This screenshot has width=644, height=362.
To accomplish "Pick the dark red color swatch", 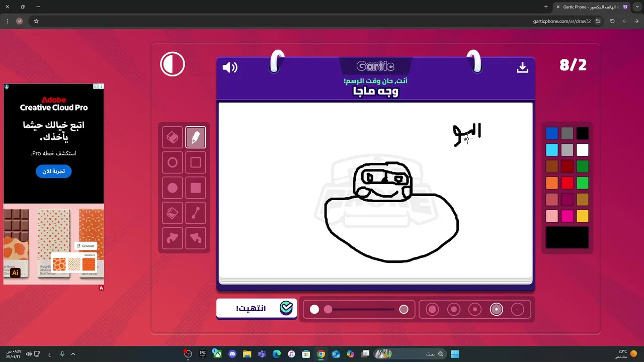I will [567, 166].
